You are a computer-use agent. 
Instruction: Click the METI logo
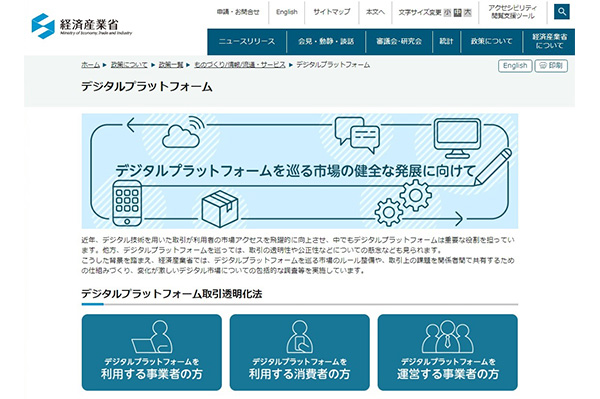point(82,26)
